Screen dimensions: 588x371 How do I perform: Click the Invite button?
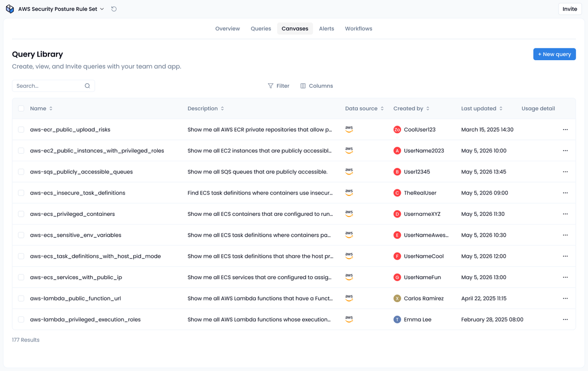pos(570,9)
